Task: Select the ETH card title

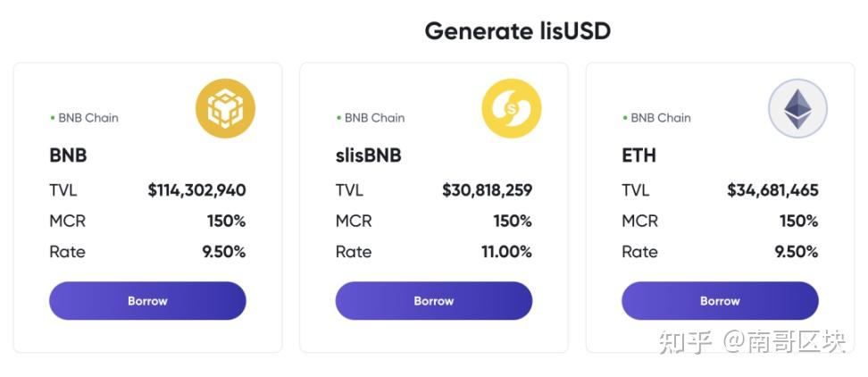Action: 638,155
